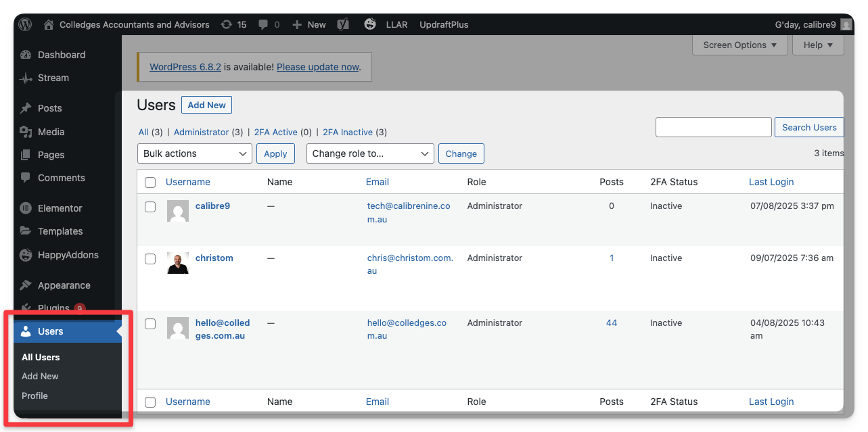Click inside the user search field

[x=713, y=127]
